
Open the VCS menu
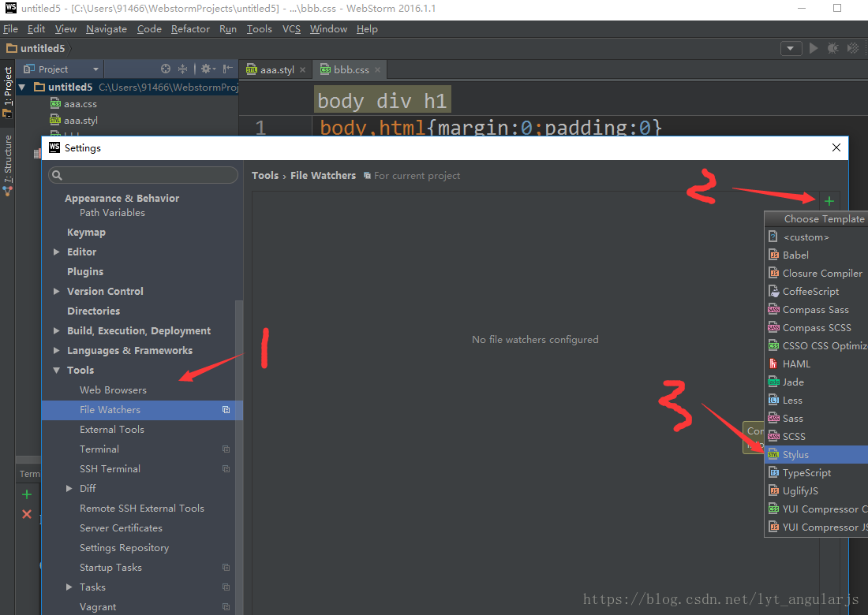[291, 28]
